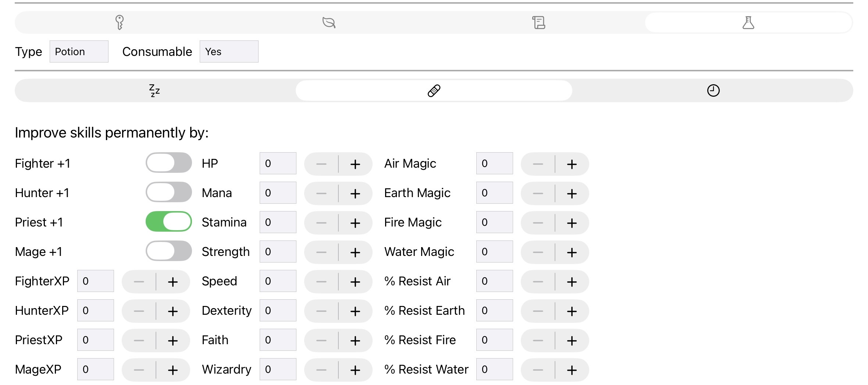Enable the Mage +1 toggle
This screenshot has height=385, width=868.
coord(168,251)
